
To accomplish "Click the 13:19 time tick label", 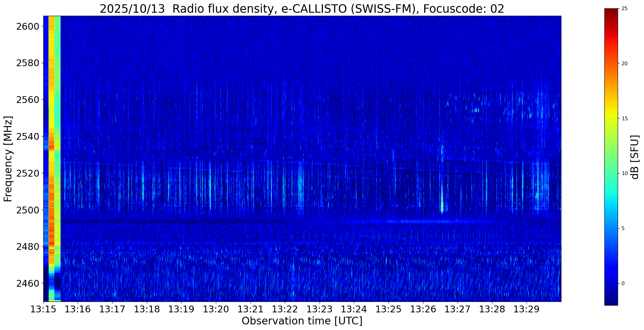I will (x=182, y=309).
